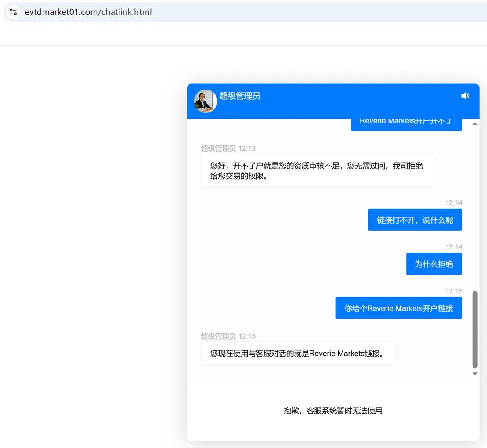This screenshot has height=448, width=487.
Task: Click the 抱歉，客服系统暂时无法使用 notice
Action: [x=333, y=411]
